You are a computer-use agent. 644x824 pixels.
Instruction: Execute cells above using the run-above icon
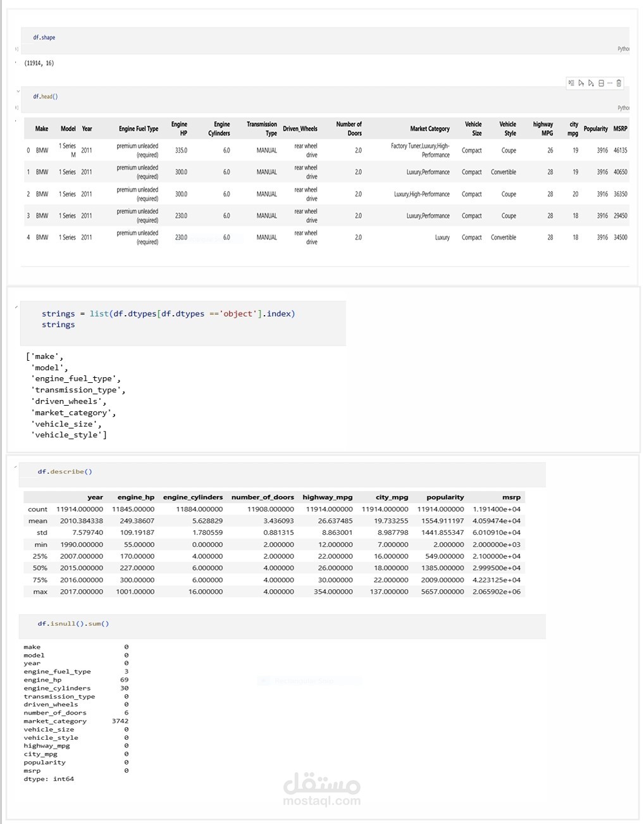pos(581,83)
